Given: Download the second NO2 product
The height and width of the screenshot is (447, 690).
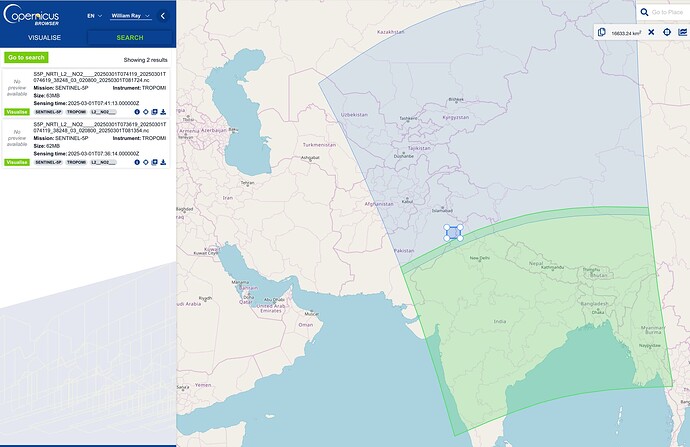Looking at the screenshot, I should coord(163,161).
